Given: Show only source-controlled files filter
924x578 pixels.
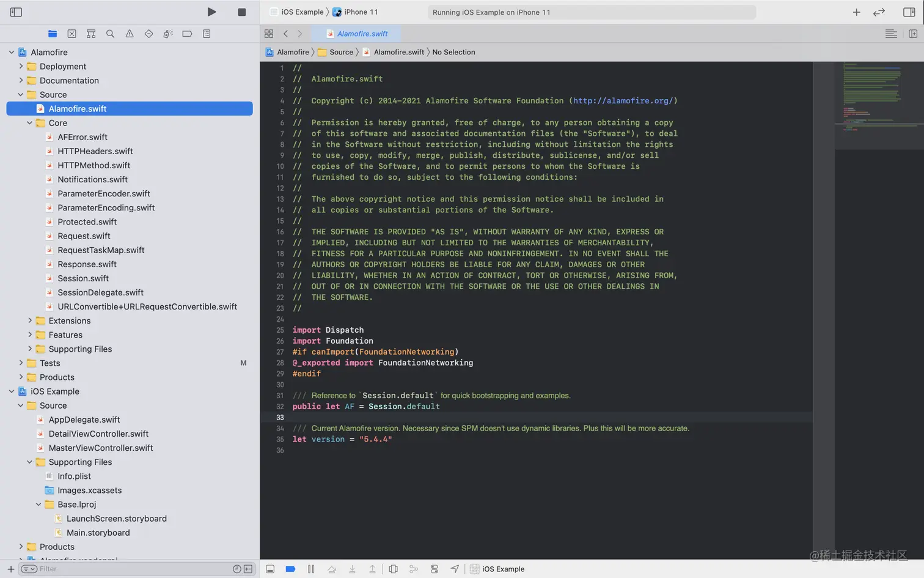Looking at the screenshot, I should click(248, 569).
